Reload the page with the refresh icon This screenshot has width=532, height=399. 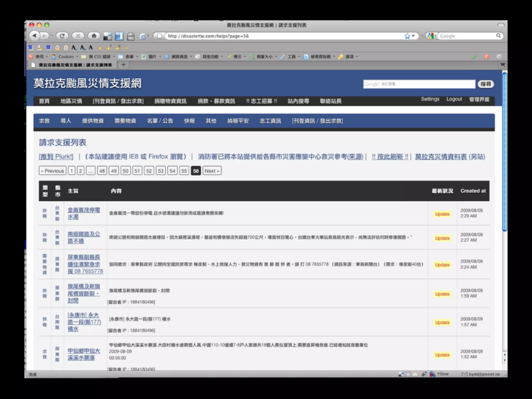coord(62,36)
